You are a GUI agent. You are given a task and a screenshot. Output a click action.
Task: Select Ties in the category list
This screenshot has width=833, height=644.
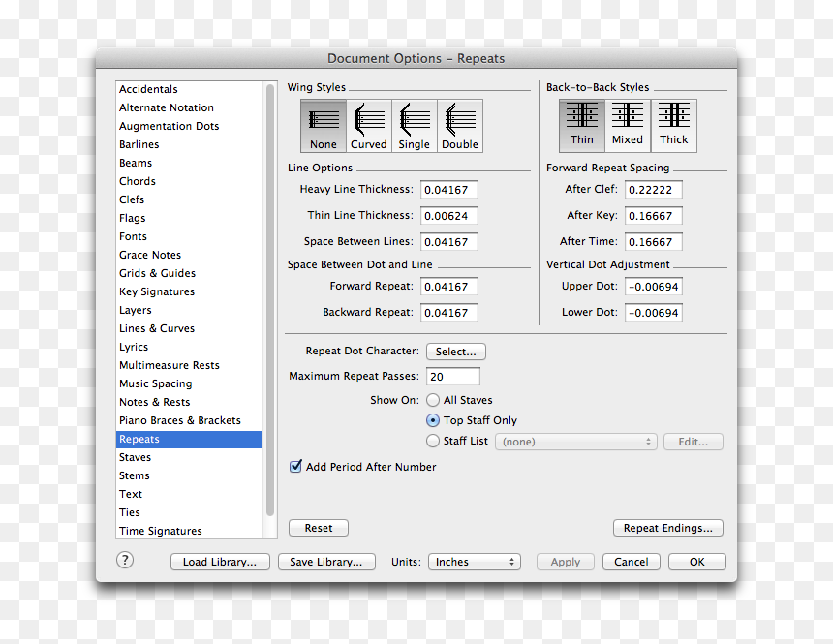(x=189, y=512)
